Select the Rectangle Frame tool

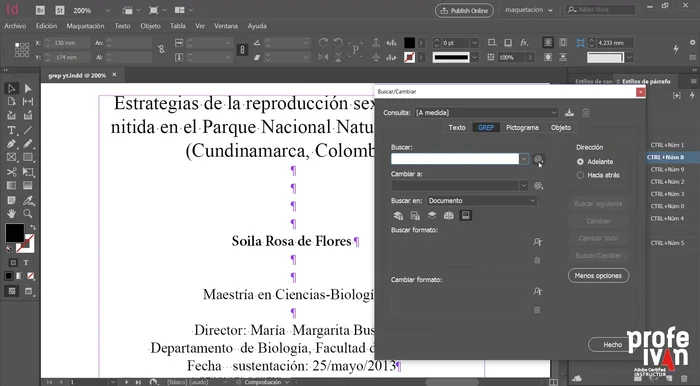point(12,158)
